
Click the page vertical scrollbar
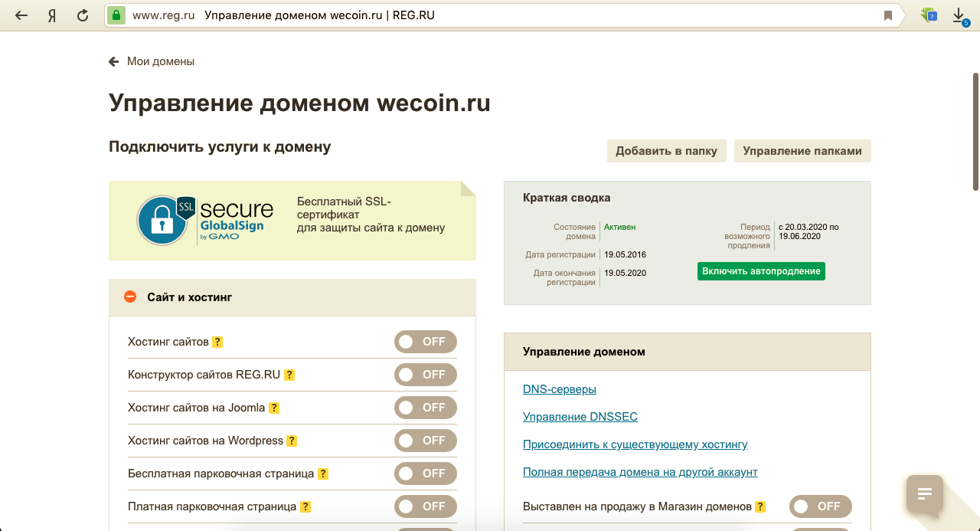coord(975,132)
